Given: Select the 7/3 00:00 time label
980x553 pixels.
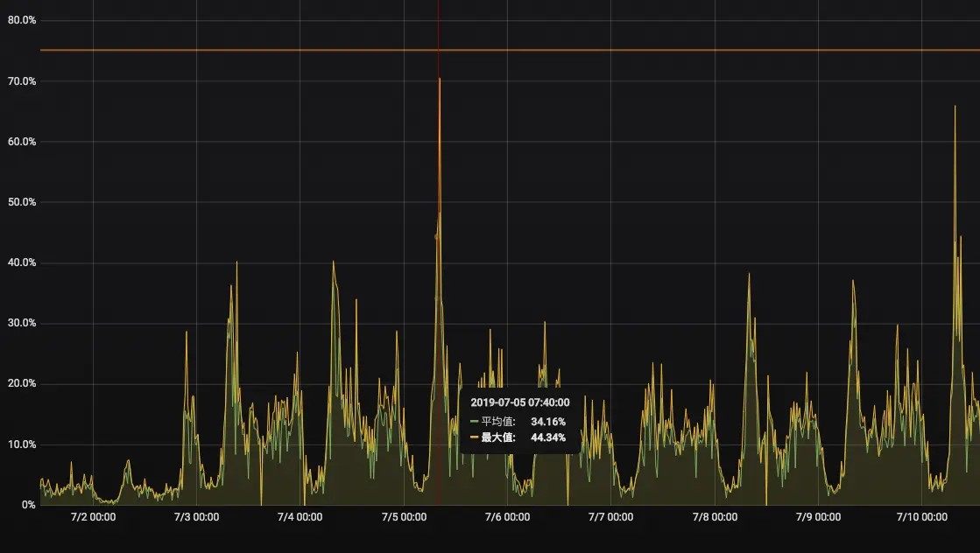Looking at the screenshot, I should pyautogui.click(x=196, y=517).
